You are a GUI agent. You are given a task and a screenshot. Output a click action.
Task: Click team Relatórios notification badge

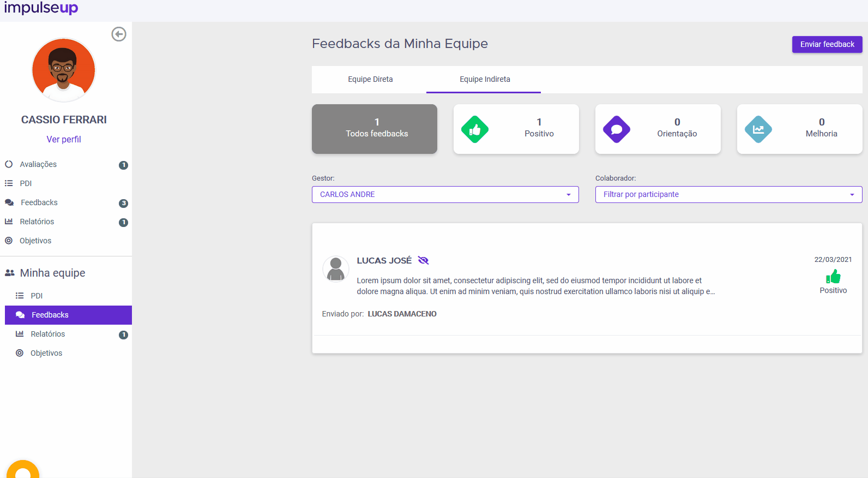coord(124,334)
